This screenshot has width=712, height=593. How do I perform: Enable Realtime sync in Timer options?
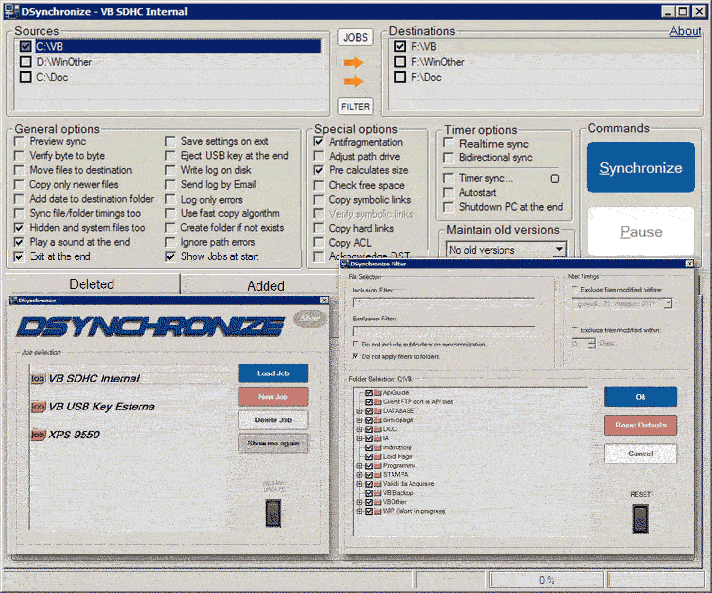(449, 143)
